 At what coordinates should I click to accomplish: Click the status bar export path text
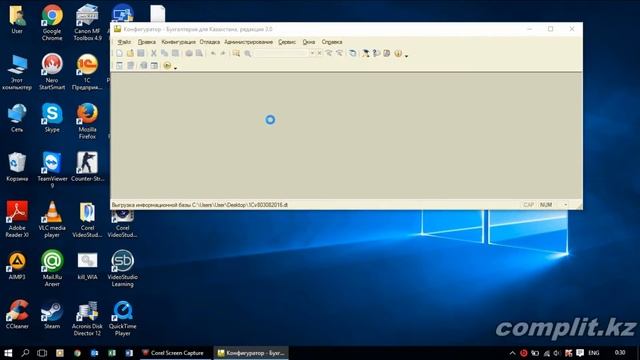coord(200,205)
